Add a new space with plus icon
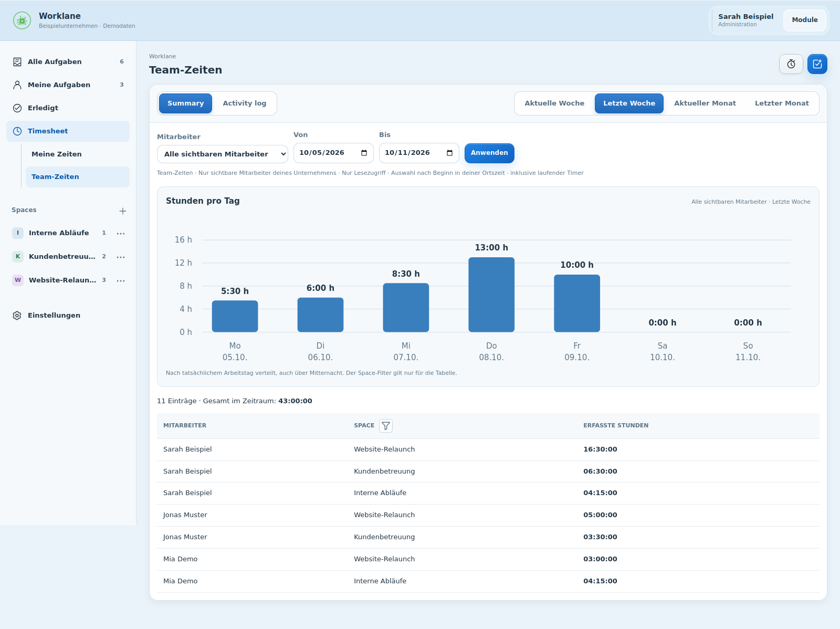840x629 pixels. point(123,211)
